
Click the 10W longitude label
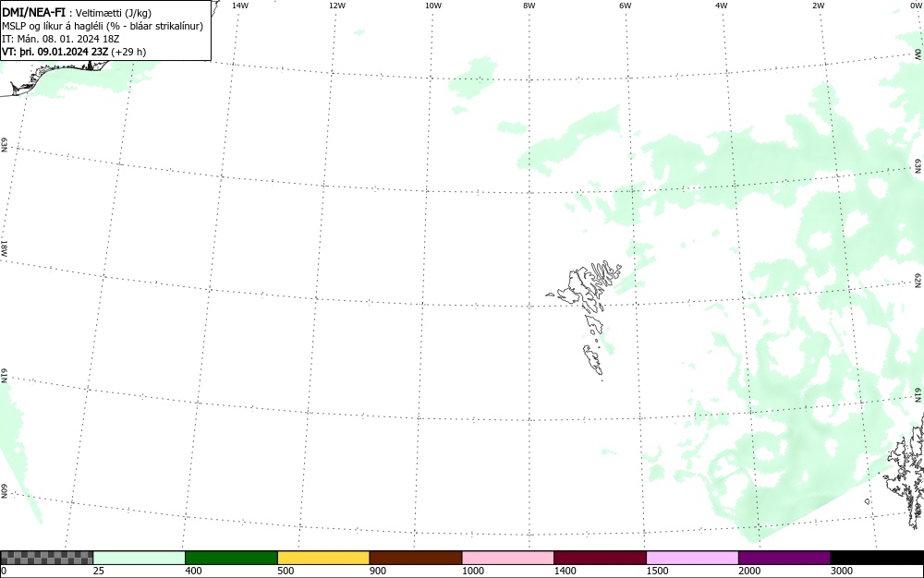pos(433,6)
